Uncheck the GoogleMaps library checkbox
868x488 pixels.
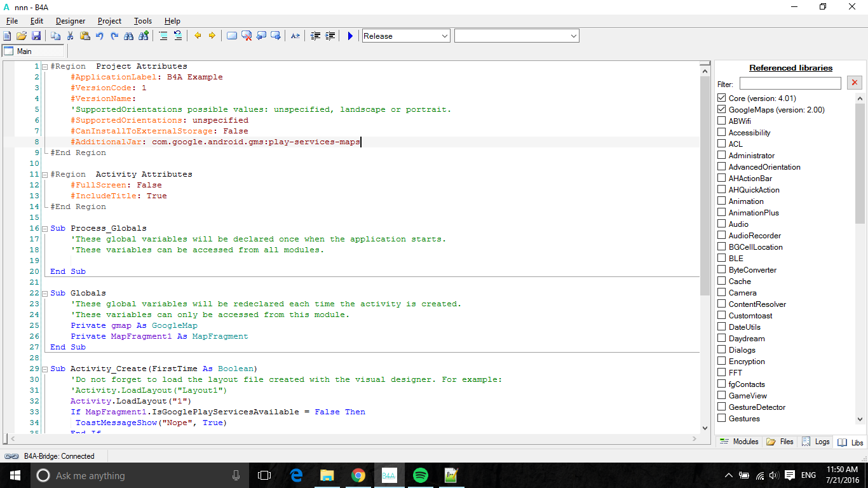[x=721, y=109]
